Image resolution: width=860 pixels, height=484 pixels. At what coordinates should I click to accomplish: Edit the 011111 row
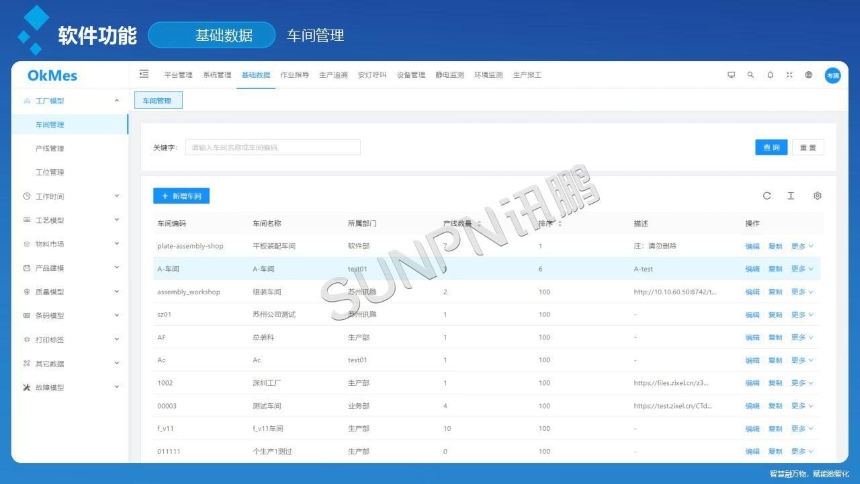point(752,451)
